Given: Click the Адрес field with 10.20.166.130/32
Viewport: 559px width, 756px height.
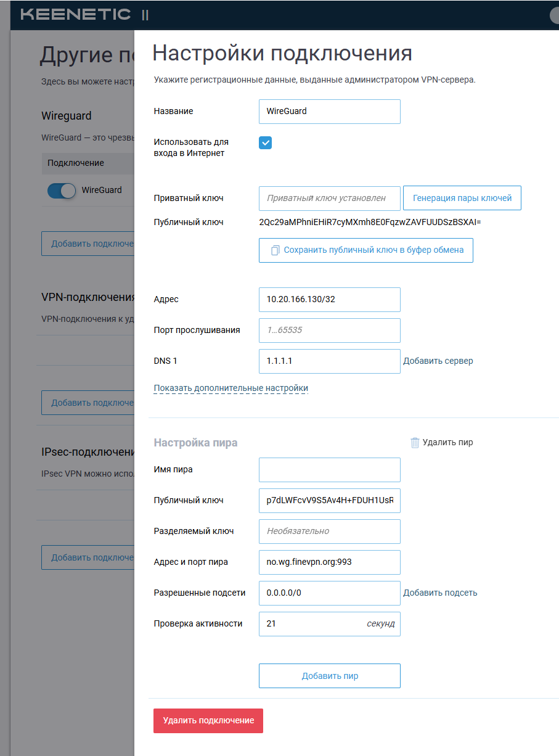Looking at the screenshot, I should [330, 300].
